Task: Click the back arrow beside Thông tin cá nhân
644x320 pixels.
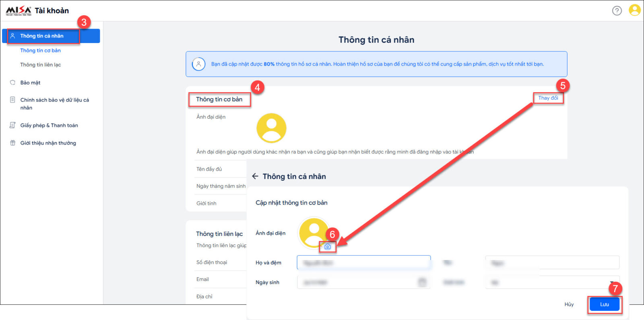Action: (x=255, y=176)
